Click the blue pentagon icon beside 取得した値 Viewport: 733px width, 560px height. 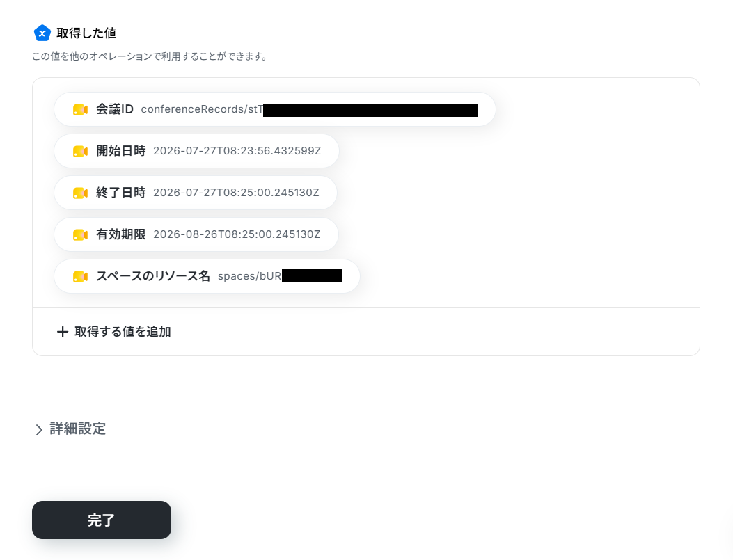tap(42, 33)
